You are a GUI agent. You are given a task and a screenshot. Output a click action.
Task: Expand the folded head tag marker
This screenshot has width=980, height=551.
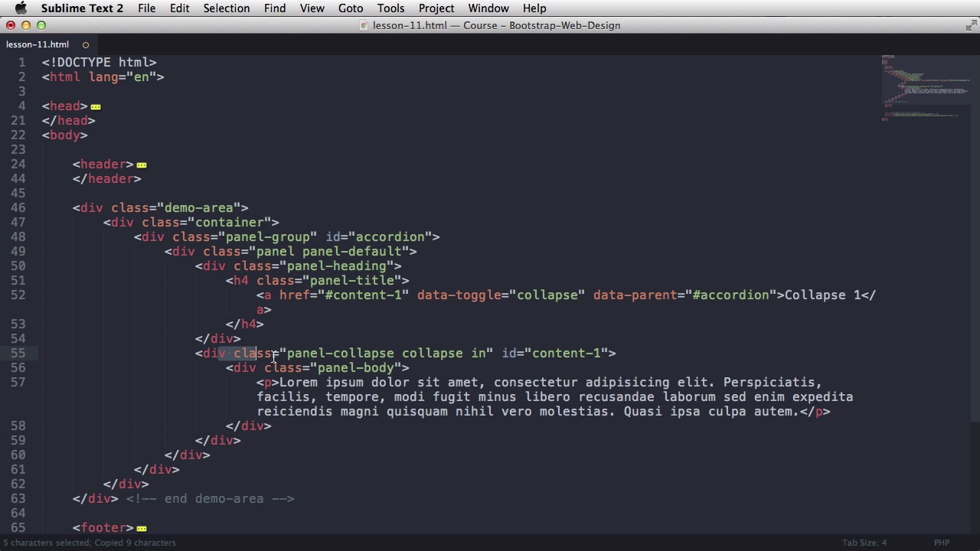point(96,107)
